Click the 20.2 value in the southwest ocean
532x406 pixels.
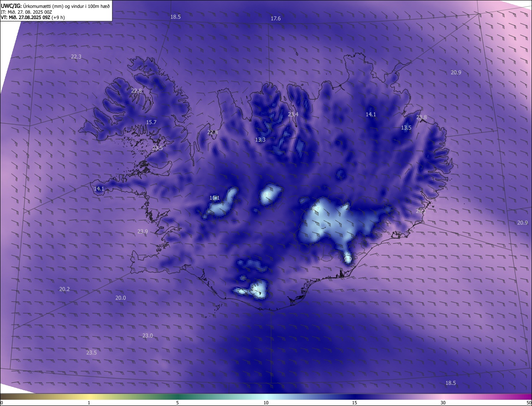(x=64, y=289)
